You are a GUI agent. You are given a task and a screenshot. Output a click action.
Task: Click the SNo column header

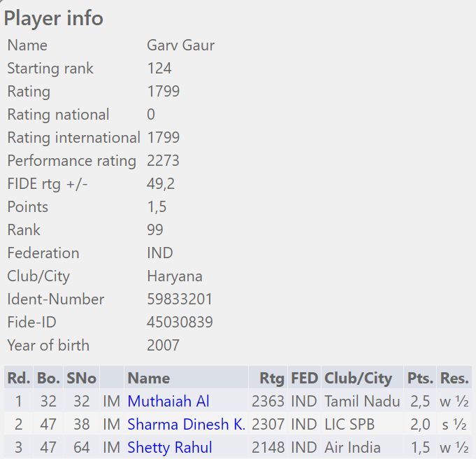click(x=82, y=379)
